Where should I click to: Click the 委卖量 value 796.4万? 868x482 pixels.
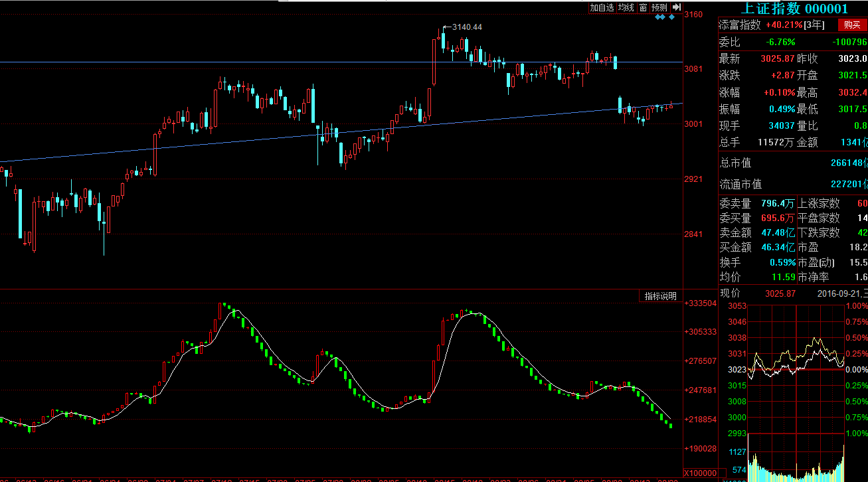pos(778,203)
